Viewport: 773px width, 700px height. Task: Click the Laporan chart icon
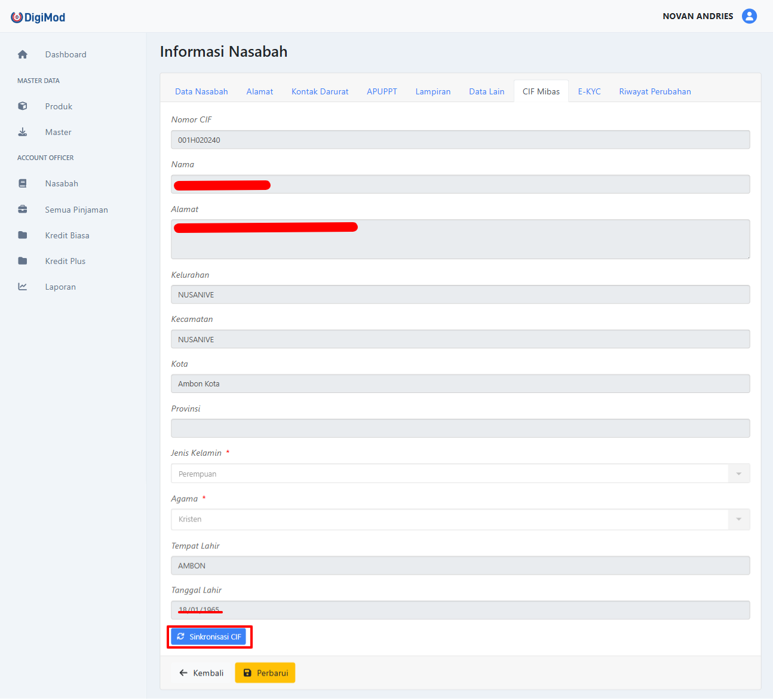tap(22, 286)
